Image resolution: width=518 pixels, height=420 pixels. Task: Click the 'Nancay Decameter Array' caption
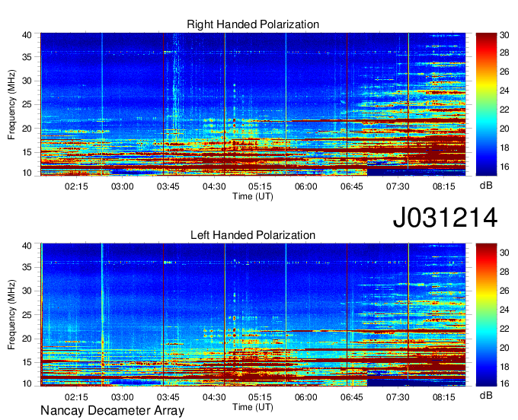(112, 411)
